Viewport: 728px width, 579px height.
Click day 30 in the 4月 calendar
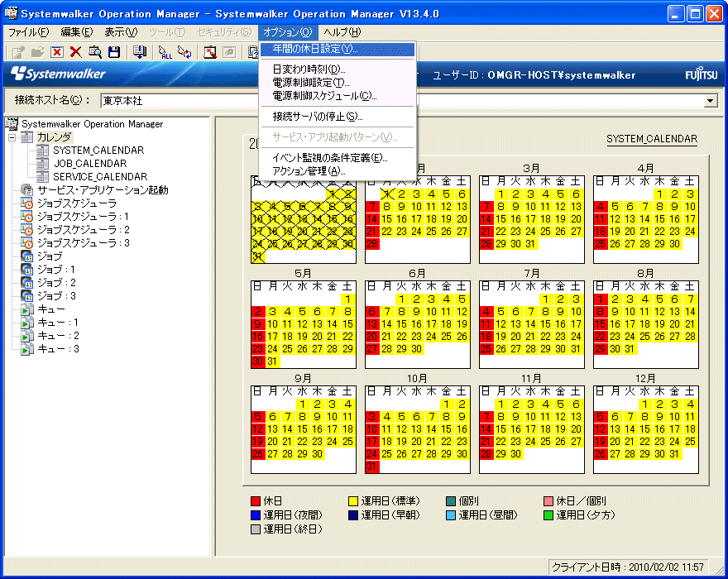click(x=674, y=244)
